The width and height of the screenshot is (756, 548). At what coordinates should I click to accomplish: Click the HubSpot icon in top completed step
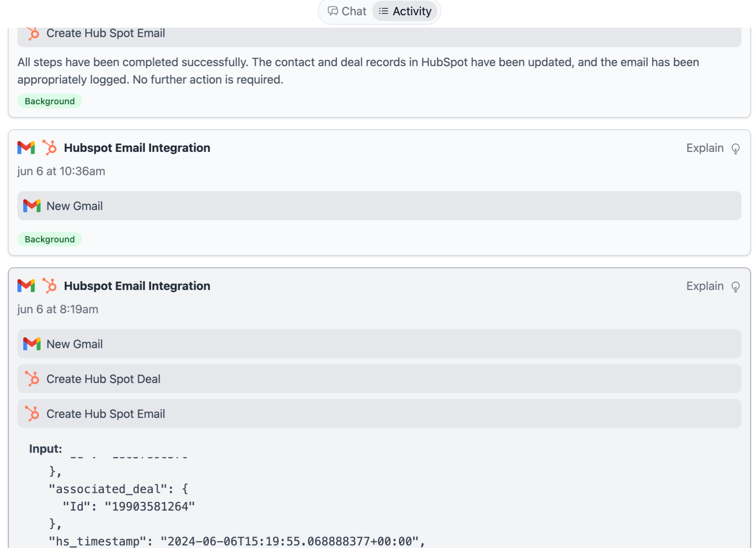[x=33, y=33]
